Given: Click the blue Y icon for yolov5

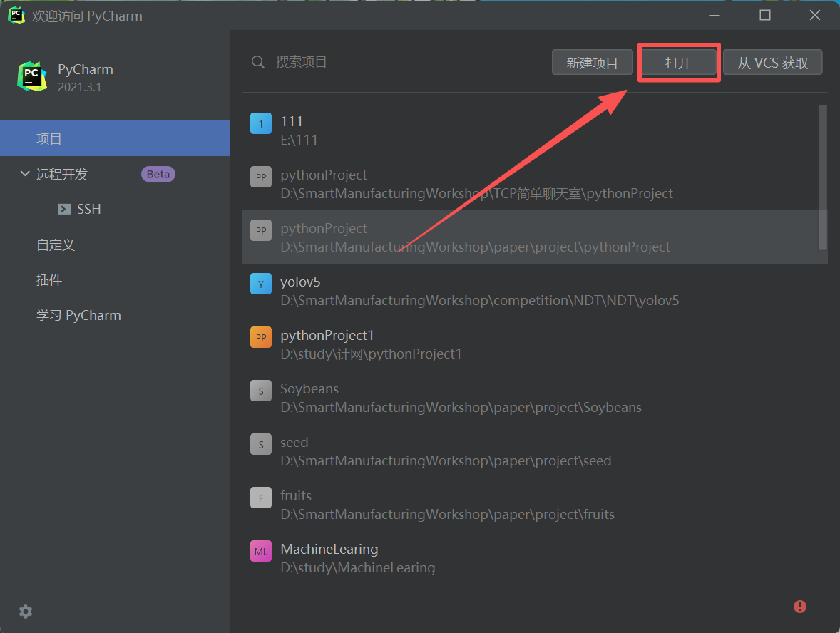Looking at the screenshot, I should 261,284.
